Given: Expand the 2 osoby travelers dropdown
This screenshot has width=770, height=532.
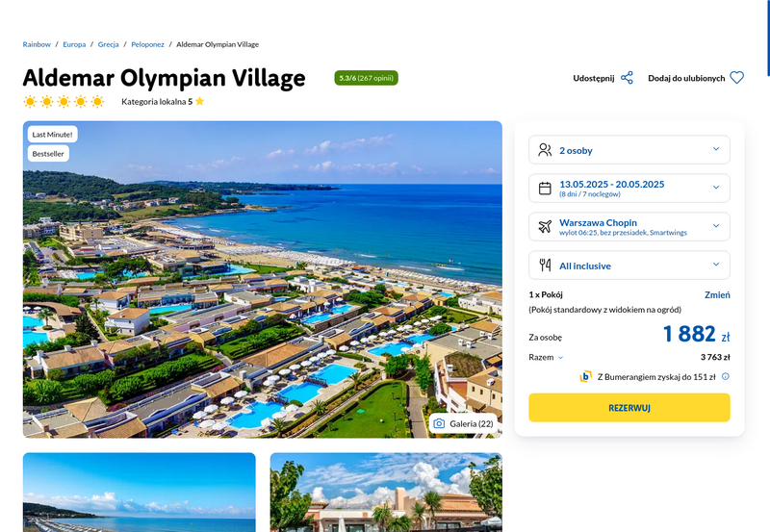Looking at the screenshot, I should coord(629,150).
